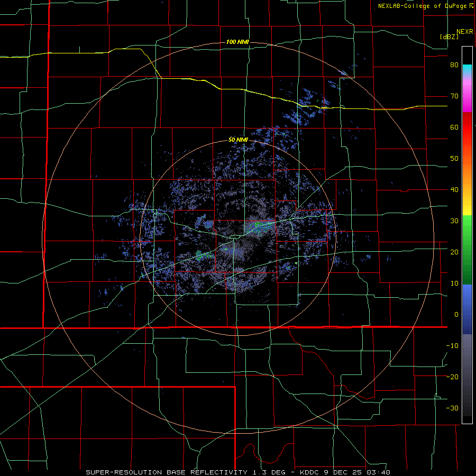The width and height of the screenshot is (476, 476).
Task: Click the magenta band of the reflectivity color bar
Action: (x=467, y=97)
